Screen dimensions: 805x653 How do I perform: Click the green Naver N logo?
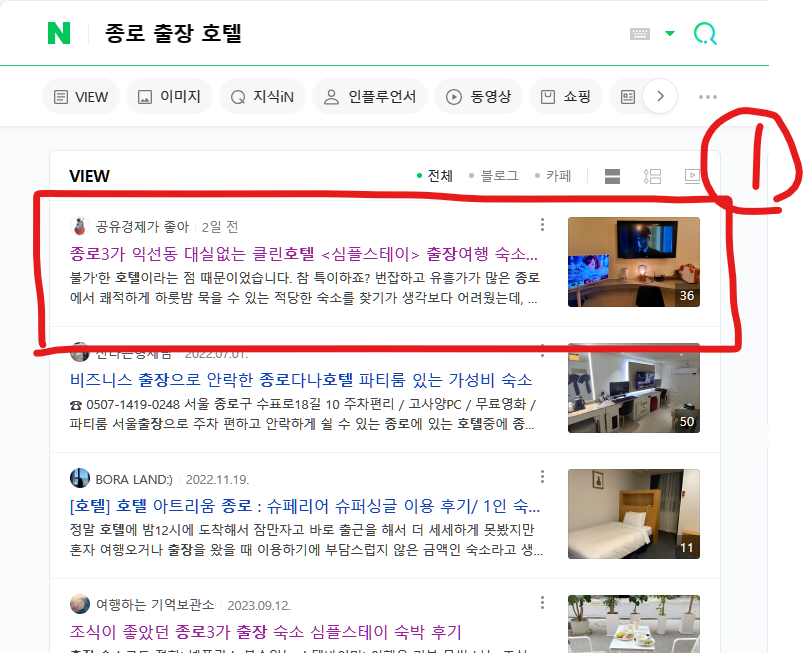tap(59, 33)
